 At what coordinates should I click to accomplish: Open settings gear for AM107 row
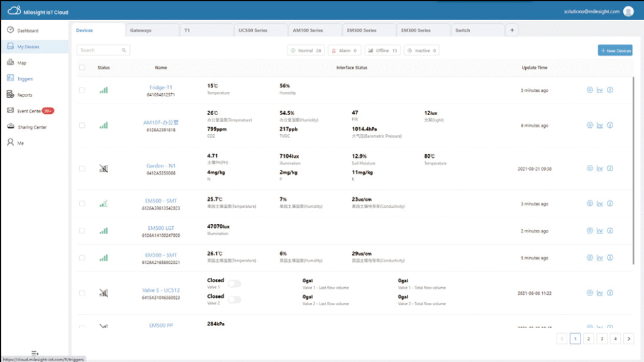(590, 125)
